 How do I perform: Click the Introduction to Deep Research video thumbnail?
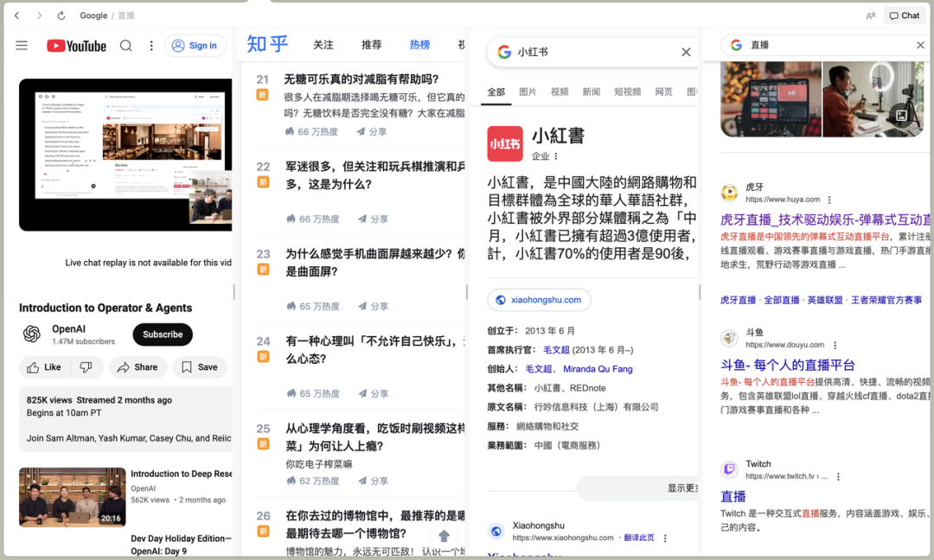pyautogui.click(x=72, y=497)
